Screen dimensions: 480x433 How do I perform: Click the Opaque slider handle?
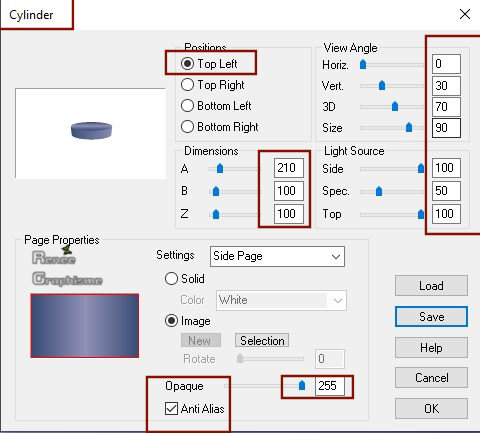[x=302, y=385]
